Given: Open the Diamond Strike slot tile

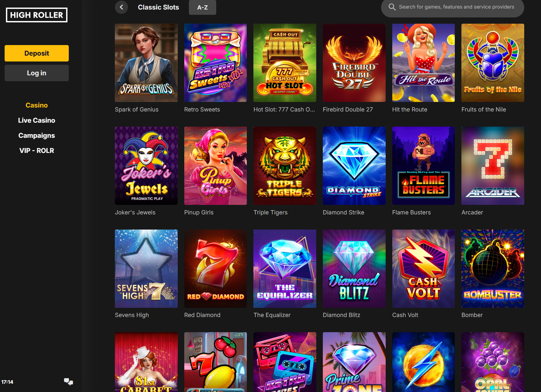Looking at the screenshot, I should click(x=354, y=166).
